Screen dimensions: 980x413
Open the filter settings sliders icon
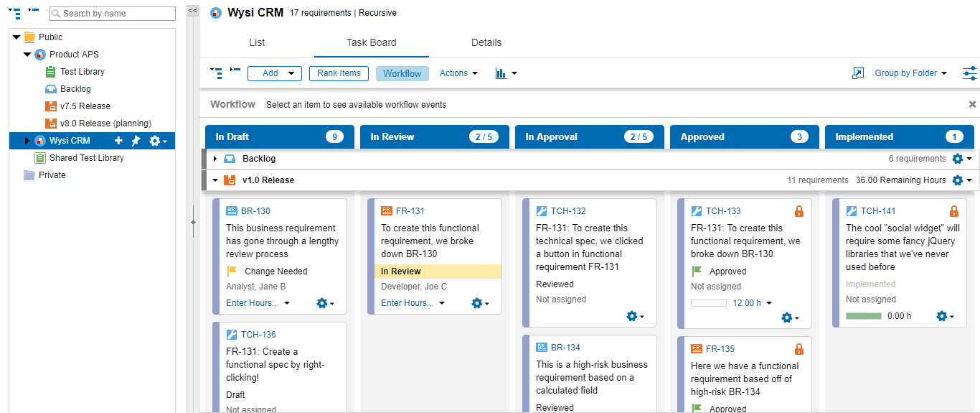[x=969, y=73]
